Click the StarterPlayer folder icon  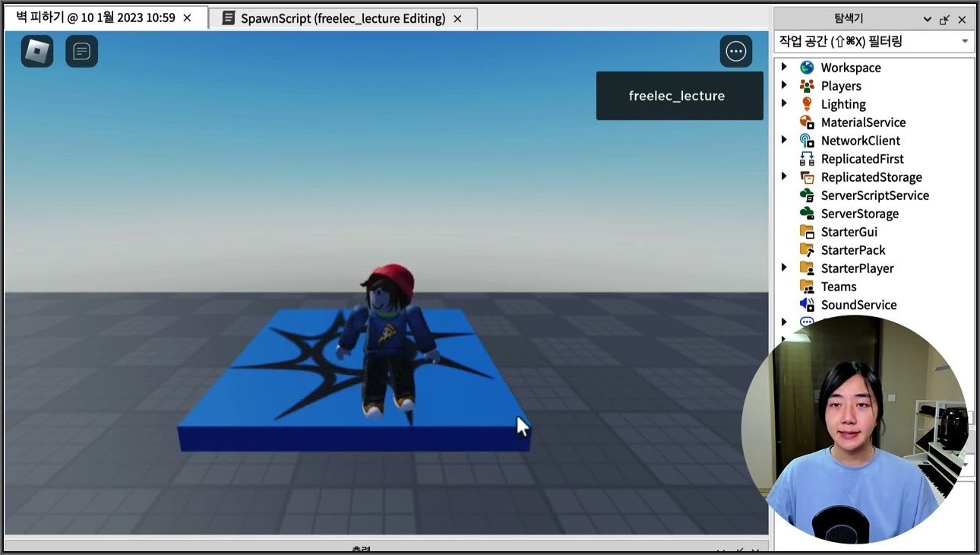(807, 268)
